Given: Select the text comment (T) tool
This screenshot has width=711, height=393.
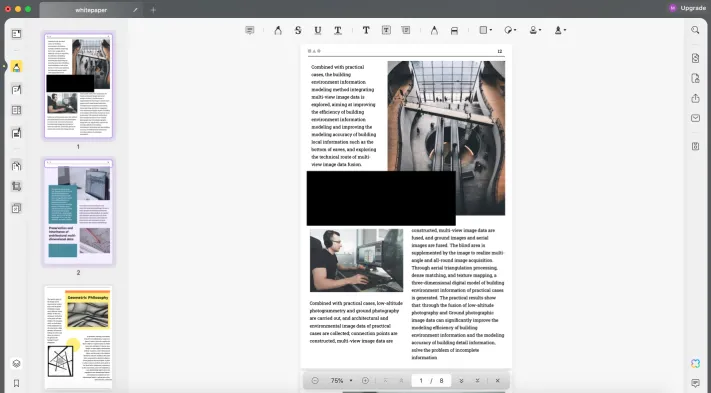Looking at the screenshot, I should click(366, 30).
